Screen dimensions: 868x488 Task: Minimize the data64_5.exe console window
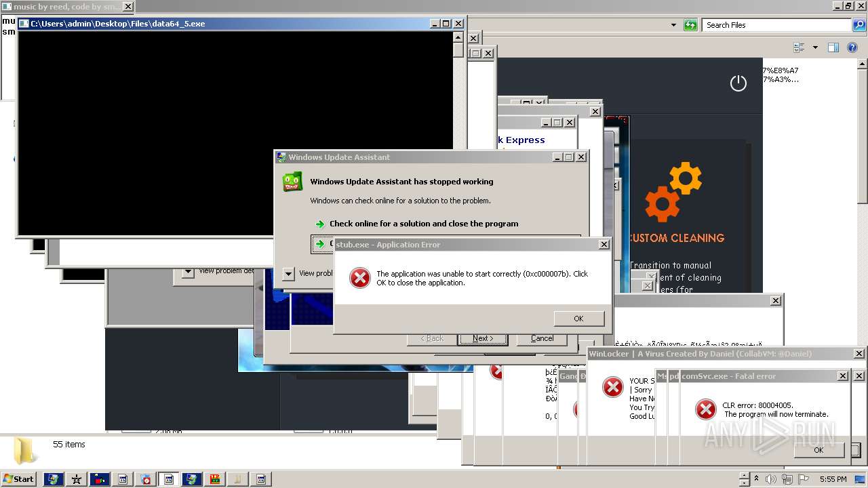click(435, 24)
